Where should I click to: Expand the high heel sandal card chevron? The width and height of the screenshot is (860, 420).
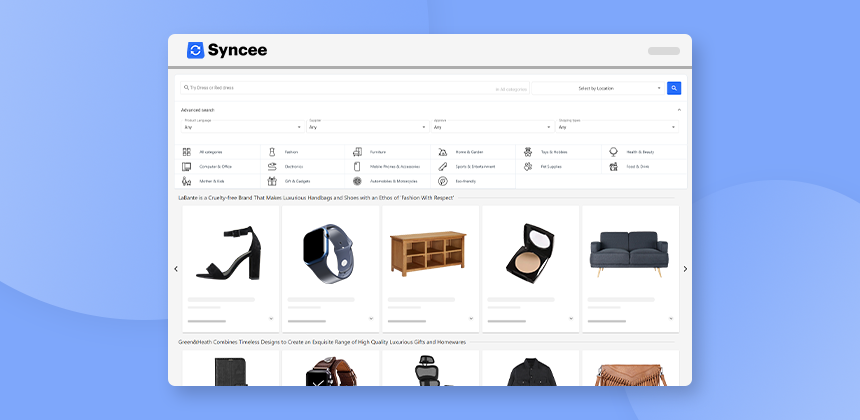coord(271,318)
